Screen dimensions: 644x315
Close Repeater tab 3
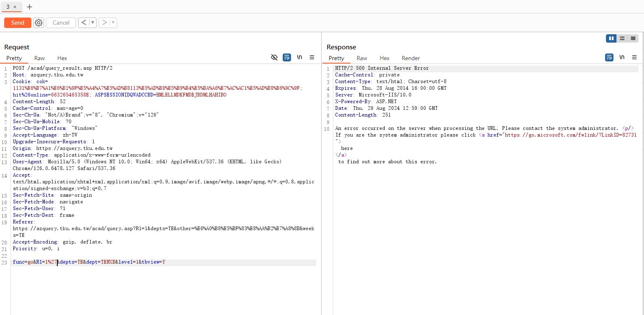pyautogui.click(x=15, y=7)
